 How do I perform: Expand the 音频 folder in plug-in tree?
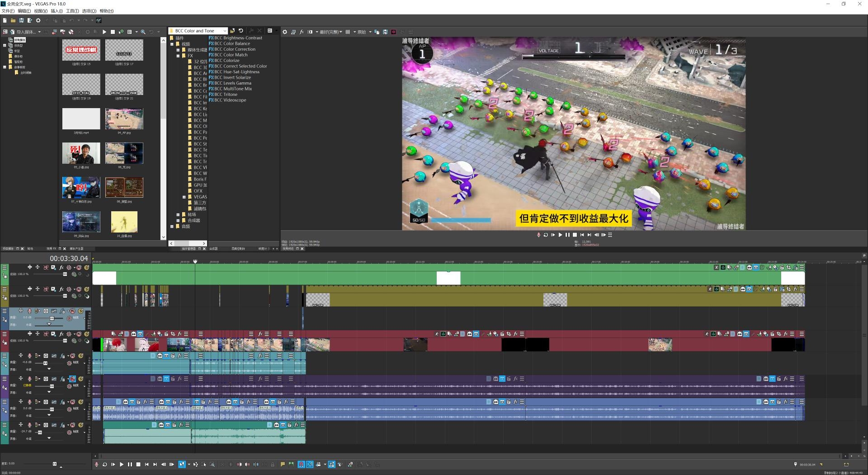click(172, 226)
